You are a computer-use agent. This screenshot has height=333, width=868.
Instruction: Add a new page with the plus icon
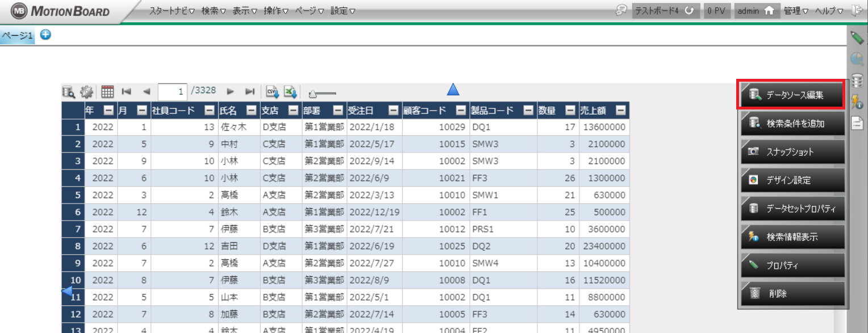(x=45, y=35)
